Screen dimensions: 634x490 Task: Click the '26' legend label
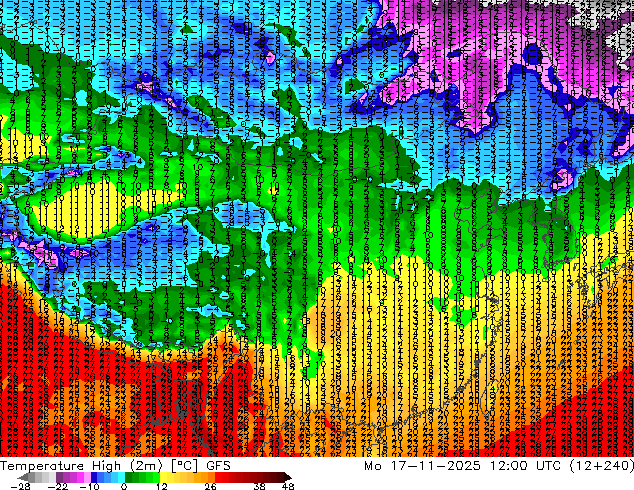coord(210,486)
